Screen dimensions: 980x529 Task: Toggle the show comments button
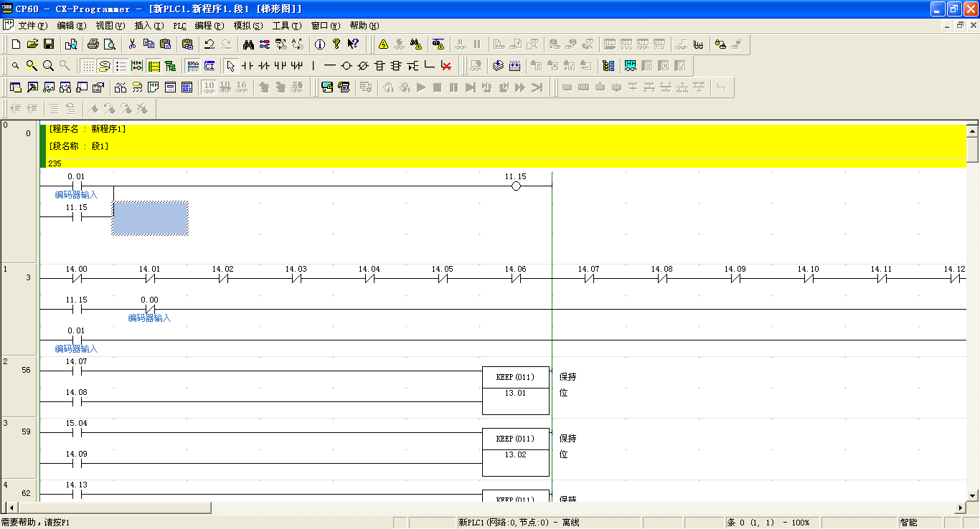[104, 66]
